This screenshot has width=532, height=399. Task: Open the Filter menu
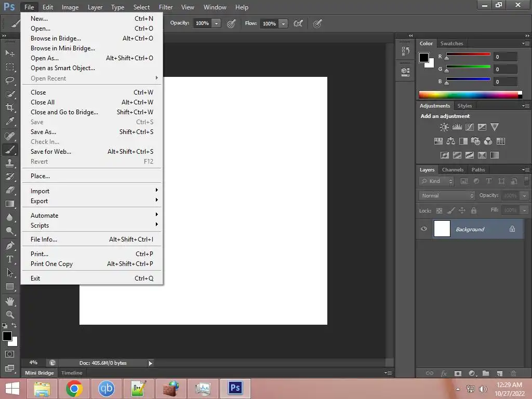click(166, 7)
